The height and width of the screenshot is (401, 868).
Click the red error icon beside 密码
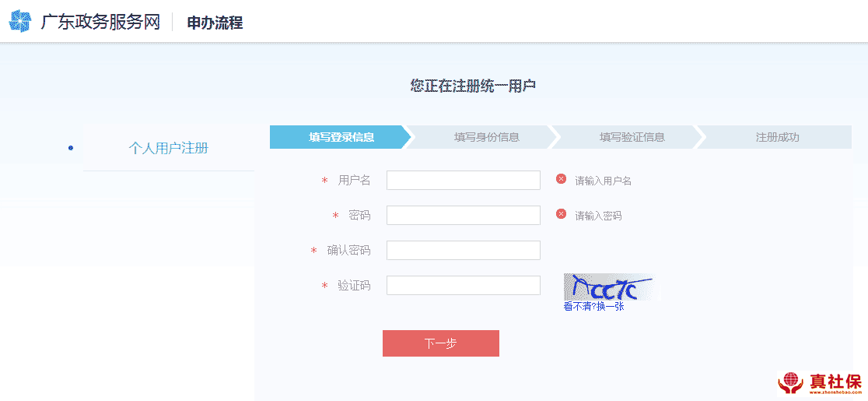(x=561, y=214)
